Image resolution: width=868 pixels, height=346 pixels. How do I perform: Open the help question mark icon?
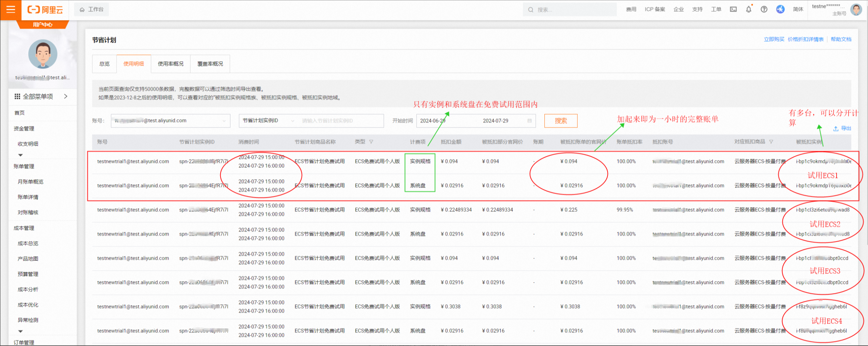click(x=764, y=10)
